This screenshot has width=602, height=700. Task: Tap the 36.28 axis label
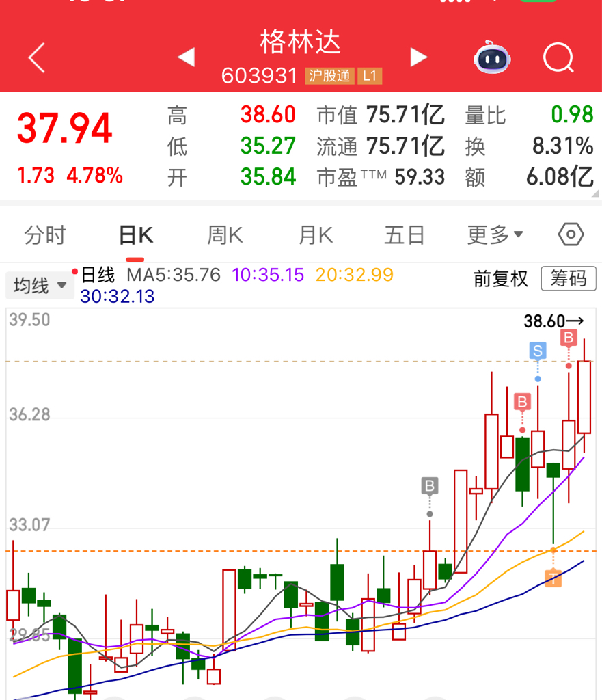pos(29,415)
